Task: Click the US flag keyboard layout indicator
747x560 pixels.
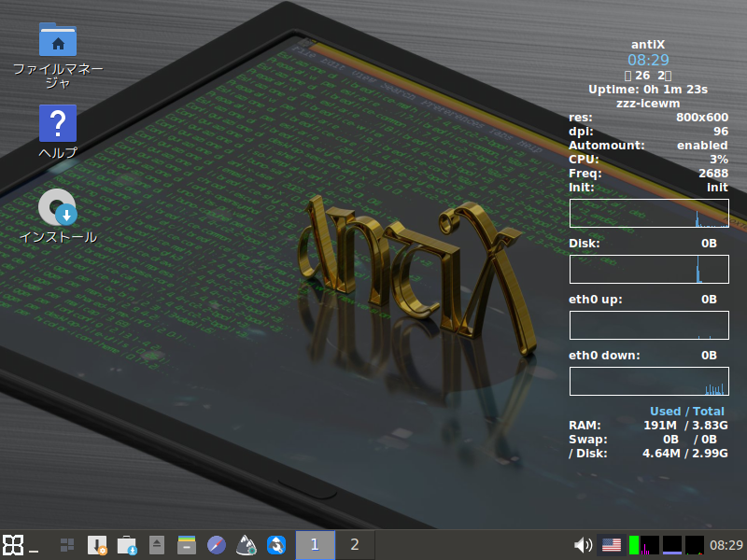Action: [612, 545]
